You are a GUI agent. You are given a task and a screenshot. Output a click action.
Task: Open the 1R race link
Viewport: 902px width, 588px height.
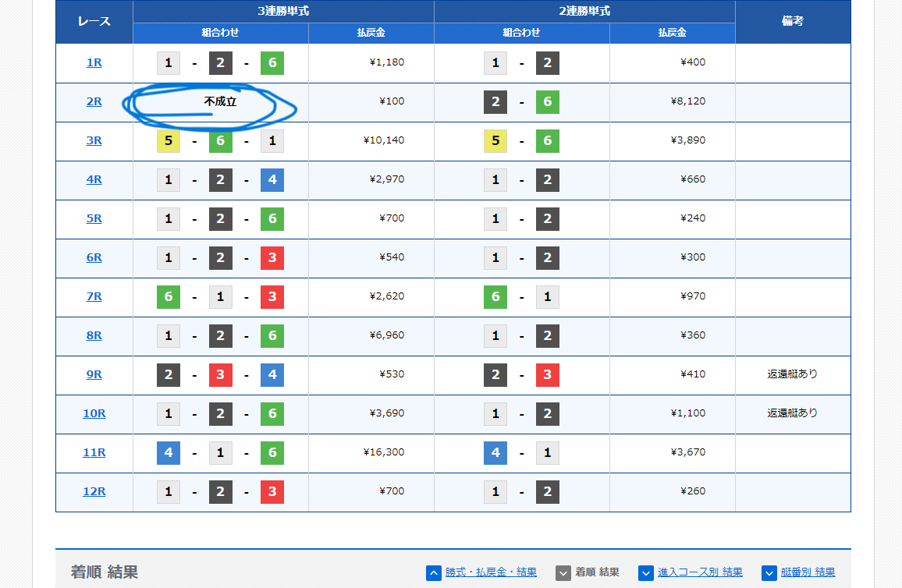(x=94, y=62)
